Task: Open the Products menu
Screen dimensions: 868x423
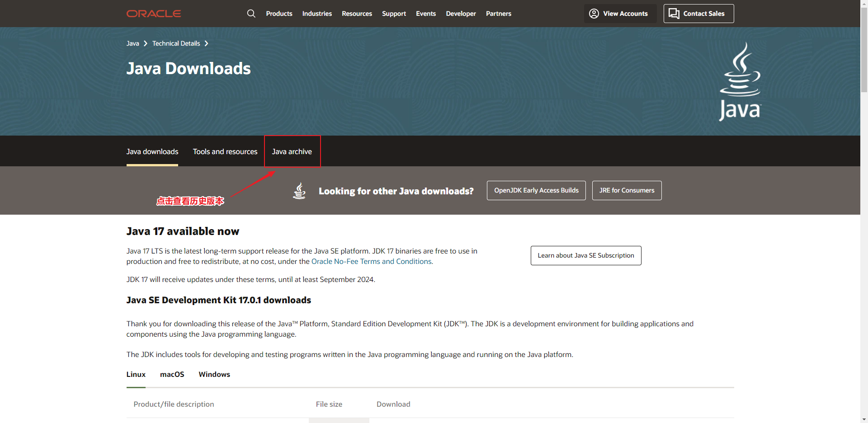Action: click(x=279, y=14)
